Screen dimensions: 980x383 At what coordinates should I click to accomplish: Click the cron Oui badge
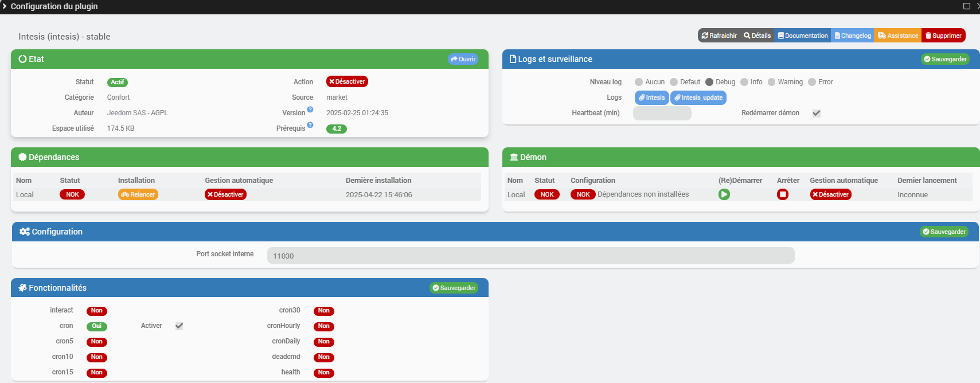coord(97,326)
